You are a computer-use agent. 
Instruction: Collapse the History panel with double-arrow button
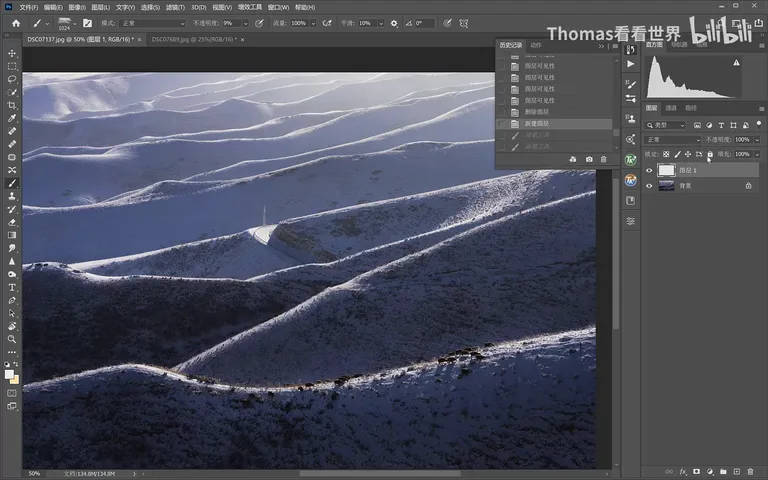click(601, 46)
